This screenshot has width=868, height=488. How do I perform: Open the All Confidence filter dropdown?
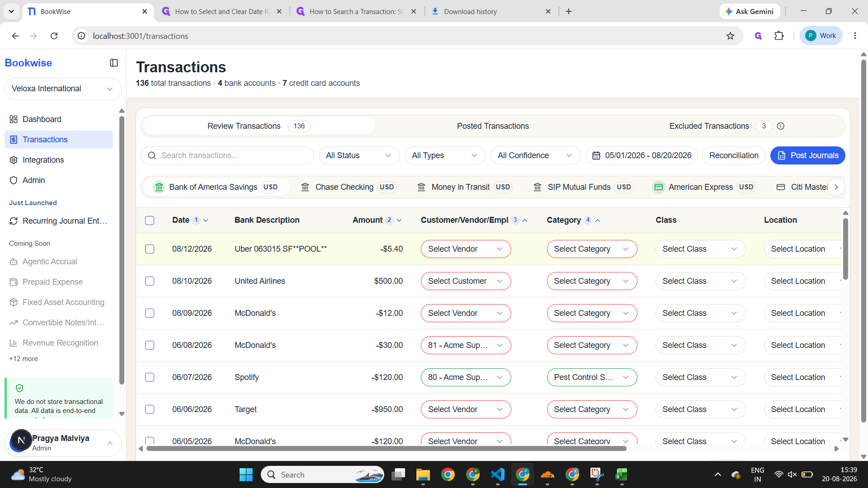click(535, 155)
